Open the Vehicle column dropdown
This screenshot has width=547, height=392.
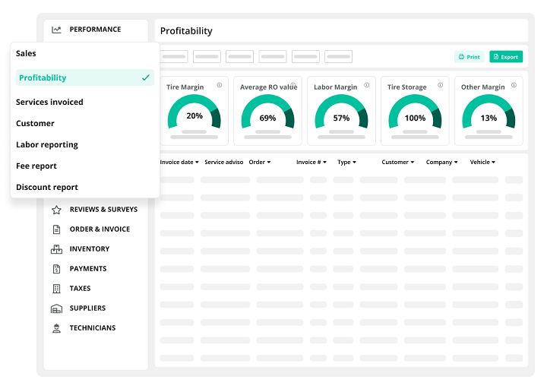482,162
